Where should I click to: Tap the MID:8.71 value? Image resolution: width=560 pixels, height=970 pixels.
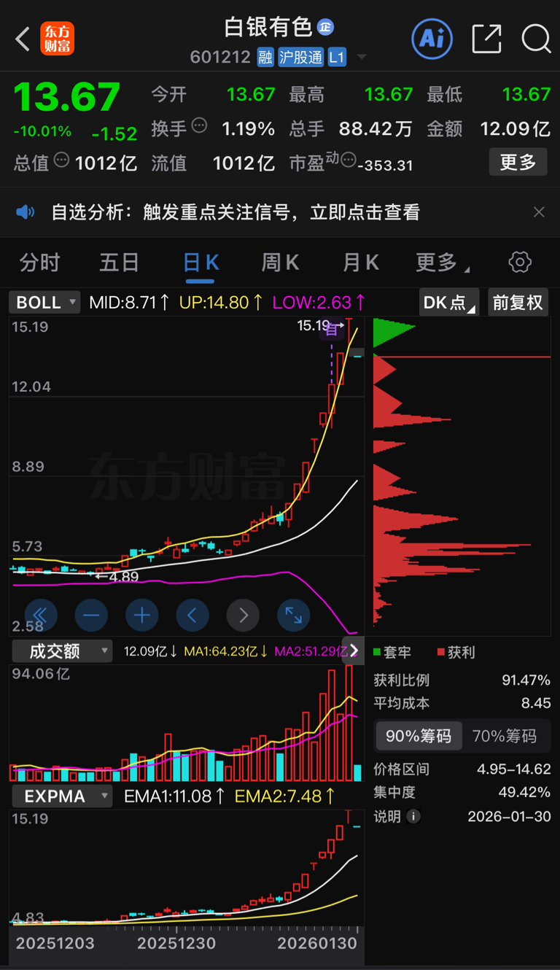pos(130,302)
